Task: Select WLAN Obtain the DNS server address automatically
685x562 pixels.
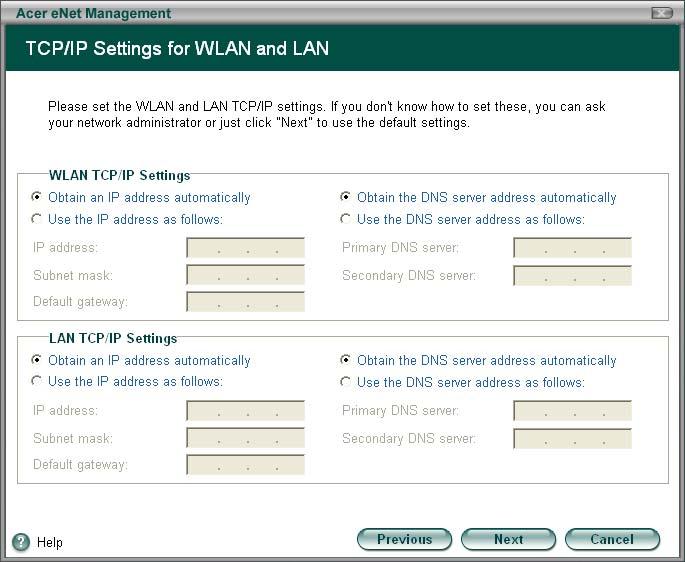Action: coord(346,197)
